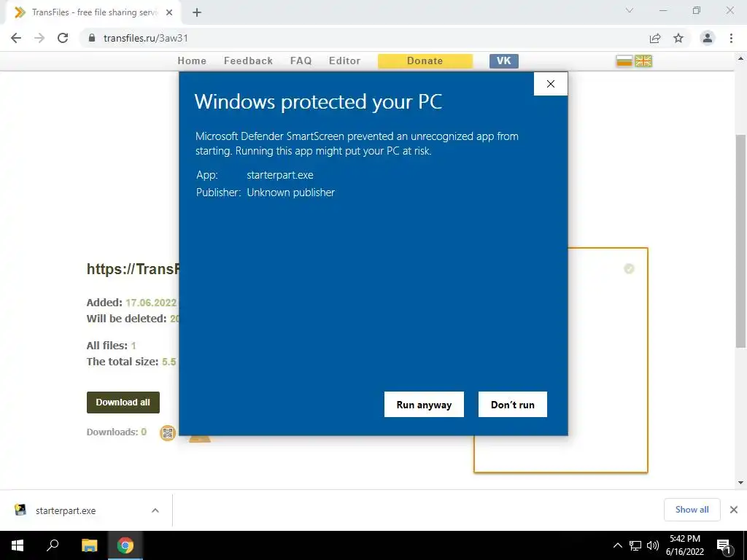The width and height of the screenshot is (747, 560).
Task: Open Chrome profile avatar
Action: (x=708, y=38)
